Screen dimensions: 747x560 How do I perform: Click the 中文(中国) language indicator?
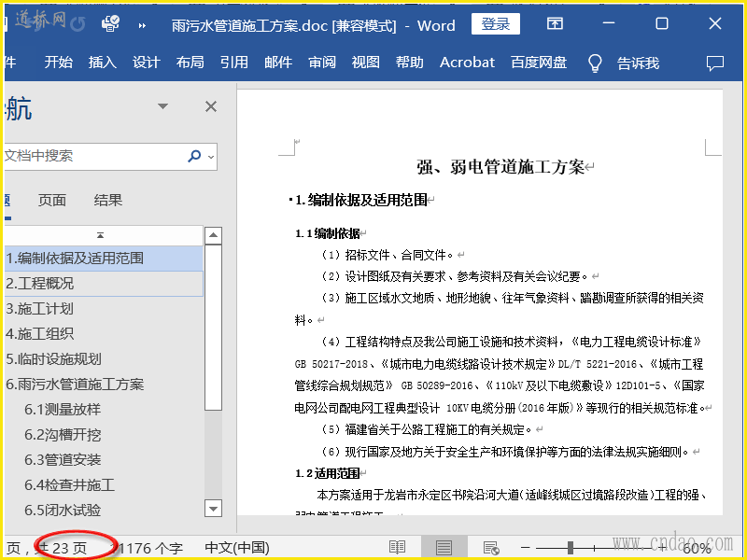[237, 548]
